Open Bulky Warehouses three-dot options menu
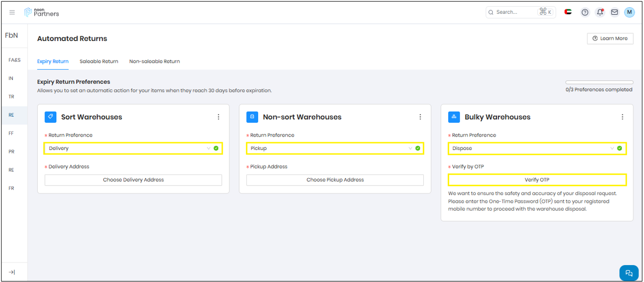 [622, 117]
